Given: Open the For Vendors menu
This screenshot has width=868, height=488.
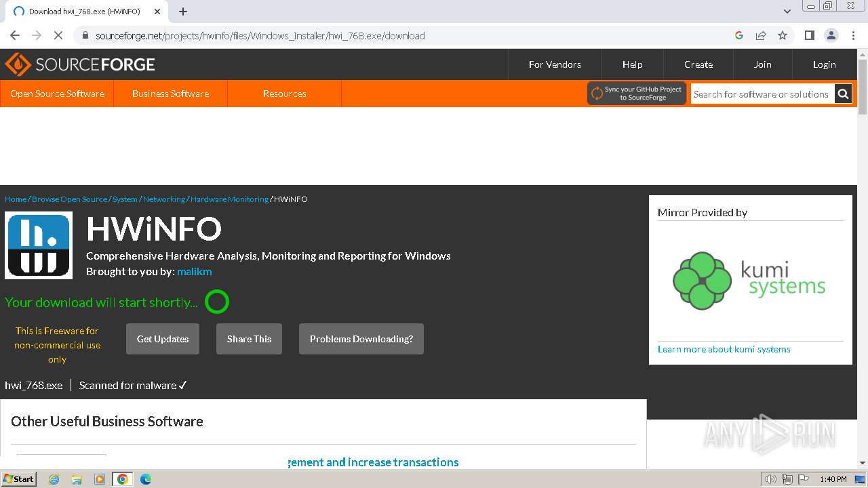Looking at the screenshot, I should tap(555, 64).
